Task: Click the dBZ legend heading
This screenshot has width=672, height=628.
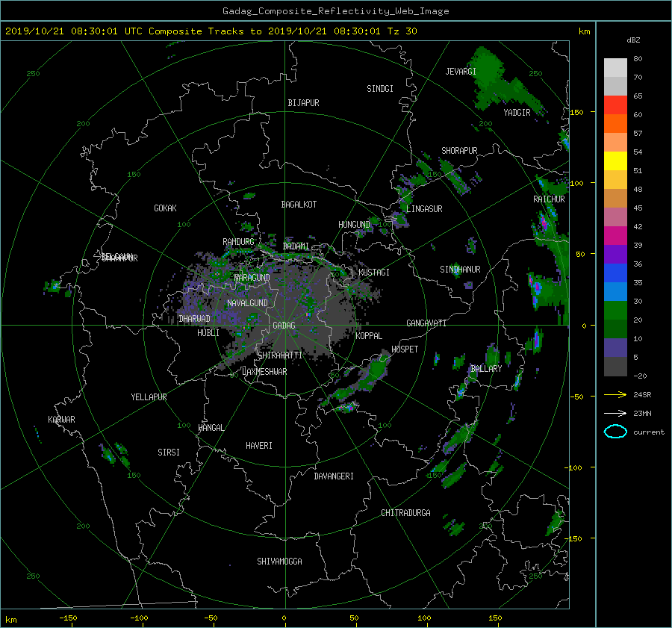Action: pyautogui.click(x=633, y=40)
